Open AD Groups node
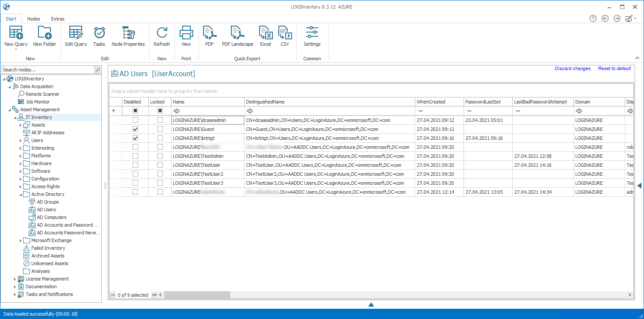The image size is (644, 319). click(x=48, y=202)
